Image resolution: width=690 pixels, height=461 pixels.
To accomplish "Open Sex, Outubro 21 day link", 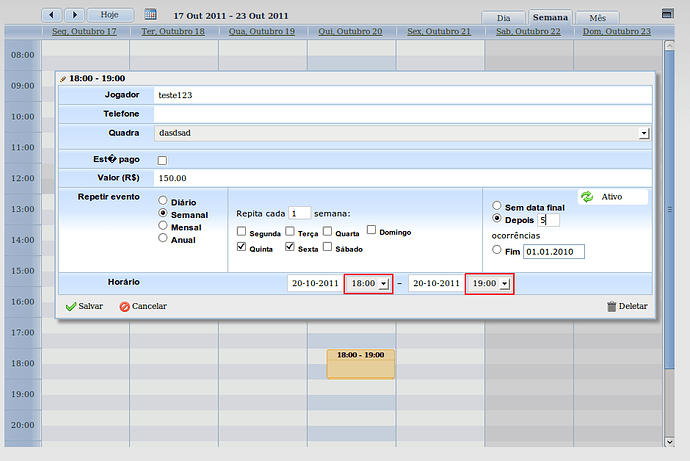I will [439, 32].
